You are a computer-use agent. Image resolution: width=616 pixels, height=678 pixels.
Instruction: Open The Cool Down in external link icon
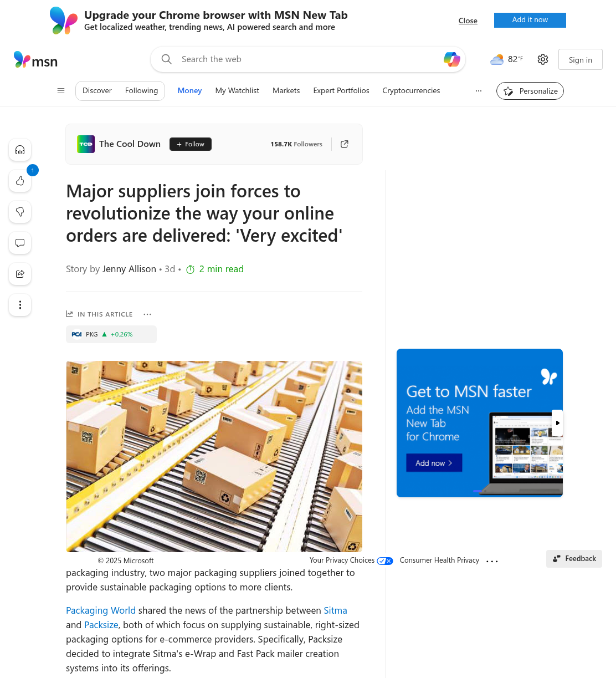coord(345,144)
